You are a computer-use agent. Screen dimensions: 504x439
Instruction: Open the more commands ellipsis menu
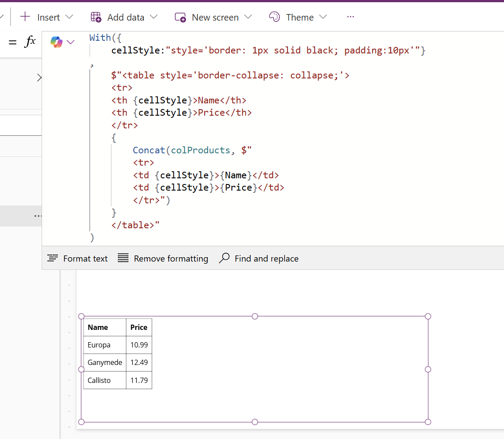click(351, 17)
